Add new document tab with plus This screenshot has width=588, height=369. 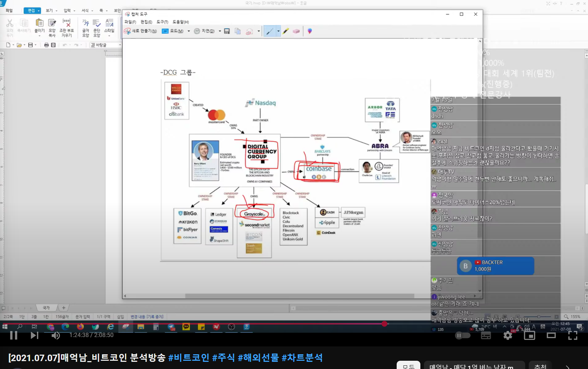[x=64, y=308]
